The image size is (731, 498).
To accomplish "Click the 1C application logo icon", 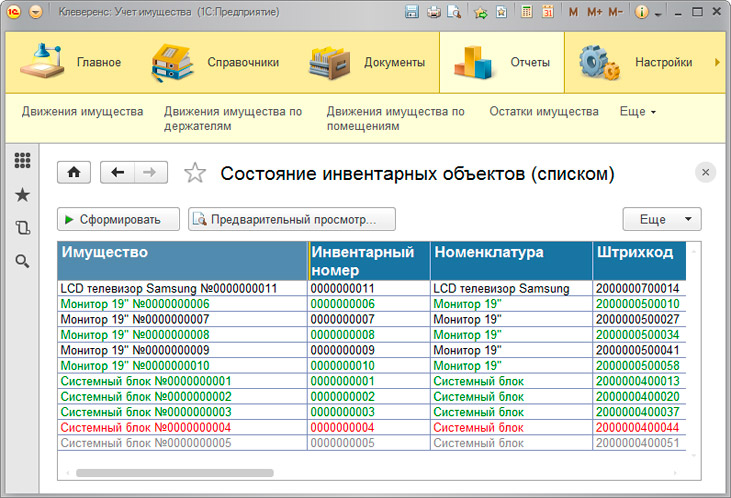I will (13, 12).
